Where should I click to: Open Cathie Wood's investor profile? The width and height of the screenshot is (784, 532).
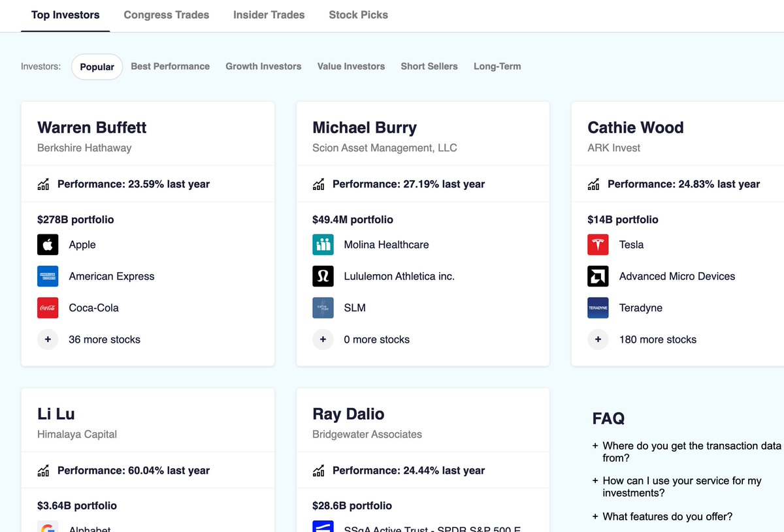click(636, 127)
